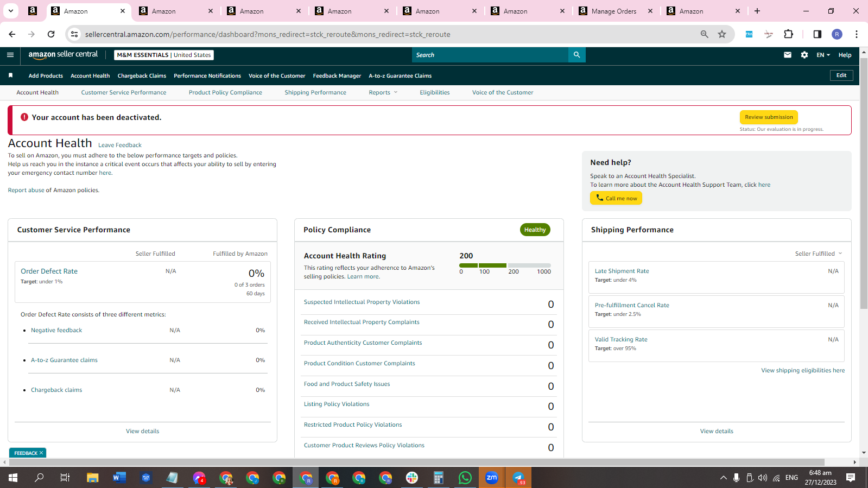
Task: Open Telegram from the taskbar
Action: (518, 478)
